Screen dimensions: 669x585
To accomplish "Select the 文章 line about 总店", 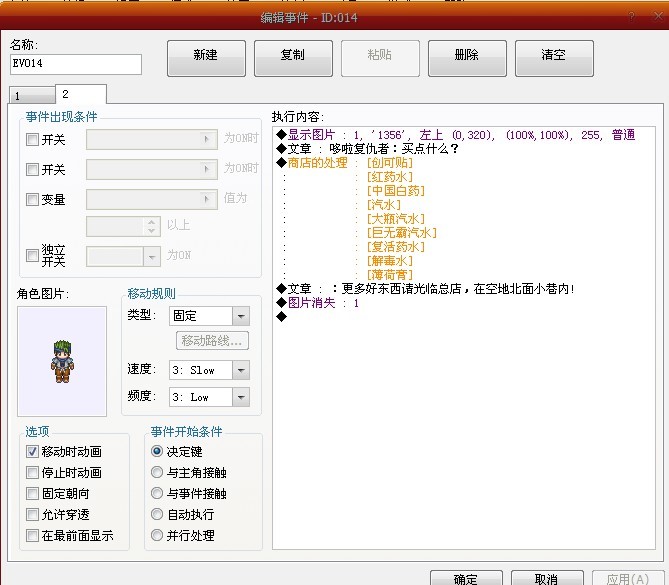I will pos(425,289).
